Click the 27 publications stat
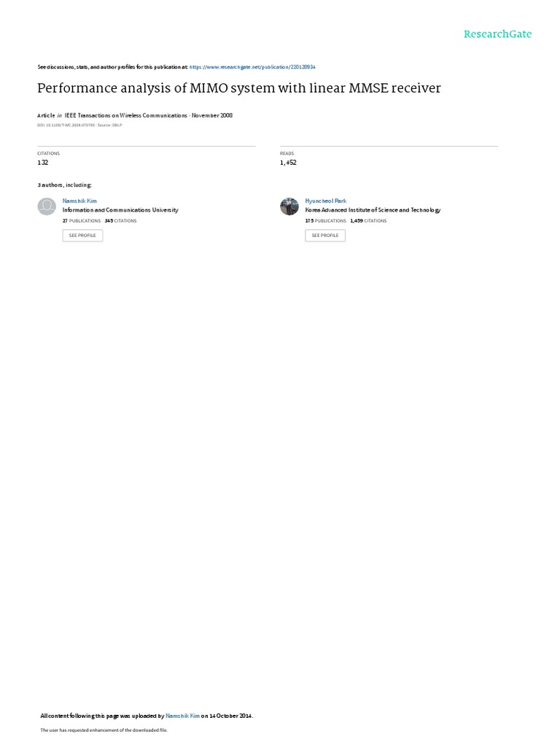The height and width of the screenshot is (747, 560). 82,221
